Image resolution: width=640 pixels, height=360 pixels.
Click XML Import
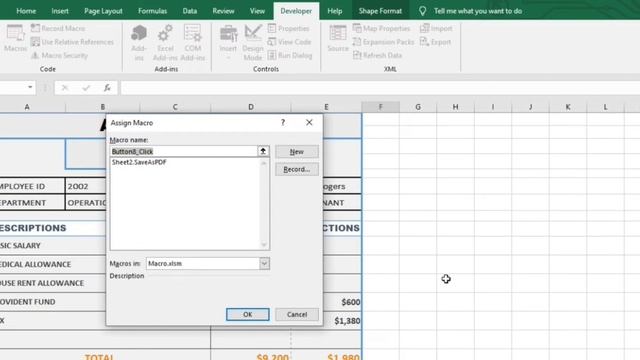click(x=436, y=28)
